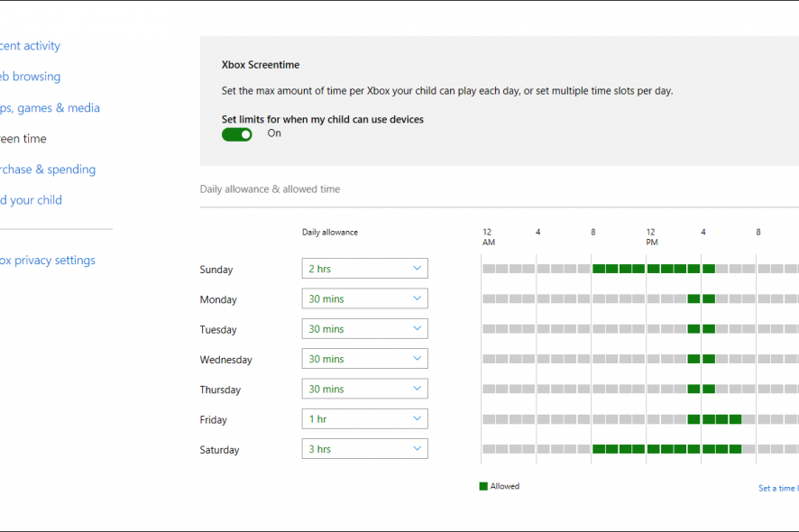The height and width of the screenshot is (532, 799).
Task: Open Tuesday daily allowance dropdown
Action: pos(365,329)
